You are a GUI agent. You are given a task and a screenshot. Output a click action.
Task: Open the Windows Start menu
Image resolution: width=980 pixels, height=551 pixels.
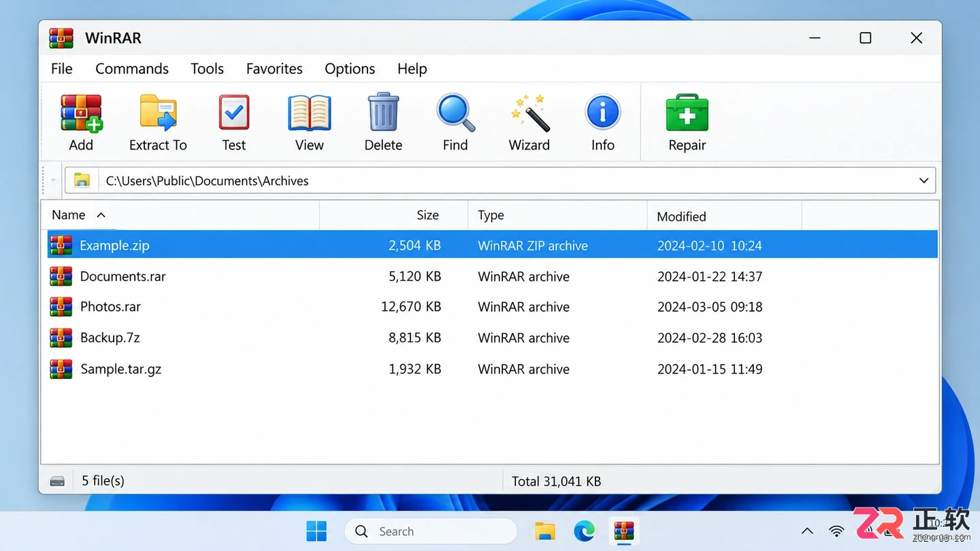[x=316, y=531]
